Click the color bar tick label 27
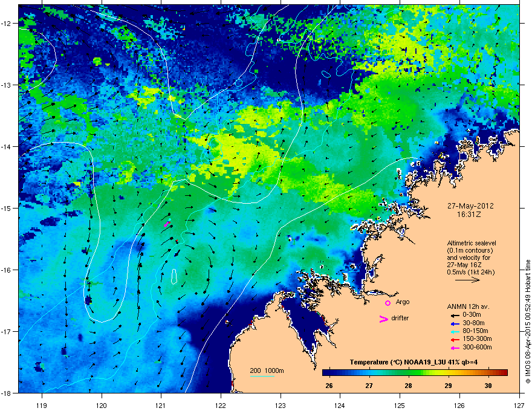The height and width of the screenshot is (411, 532). click(x=369, y=386)
